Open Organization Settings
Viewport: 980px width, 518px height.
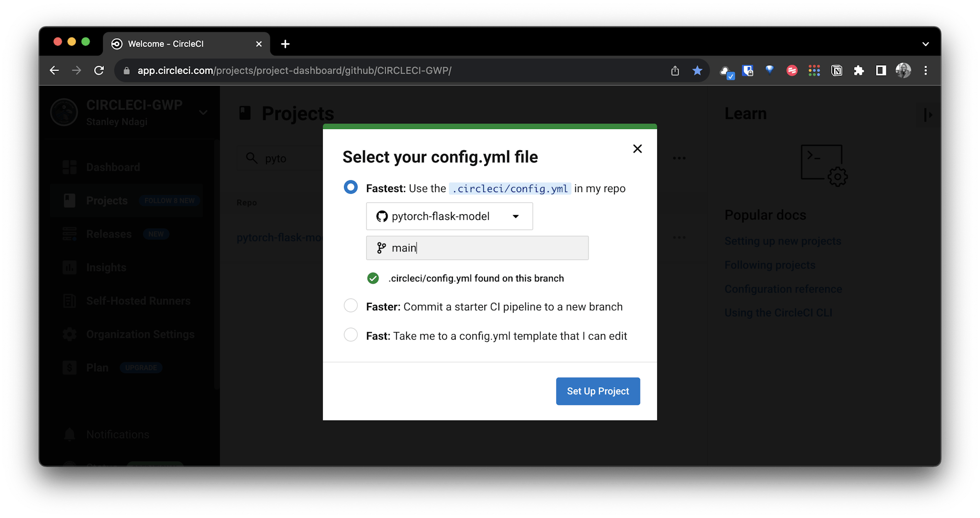pos(139,334)
